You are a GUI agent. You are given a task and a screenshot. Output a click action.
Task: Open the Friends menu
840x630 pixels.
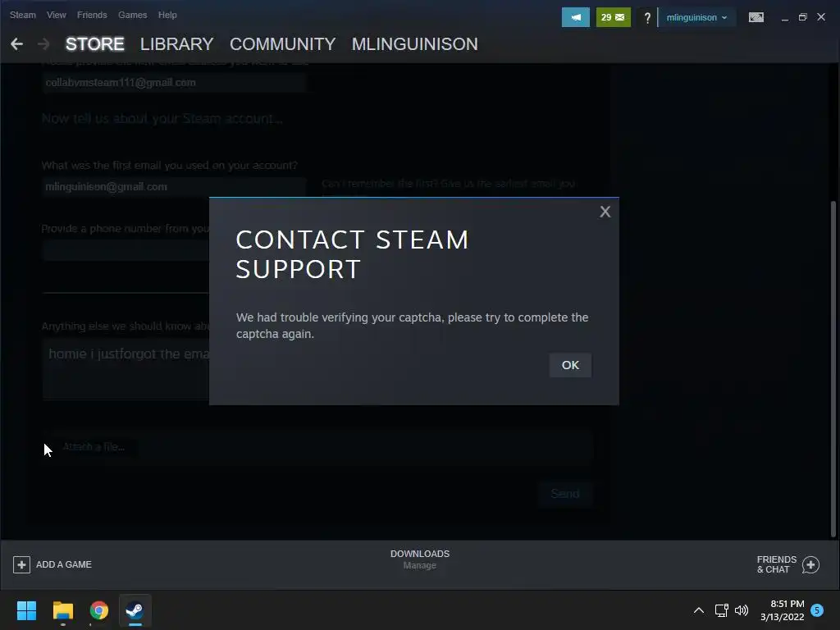[x=92, y=15]
